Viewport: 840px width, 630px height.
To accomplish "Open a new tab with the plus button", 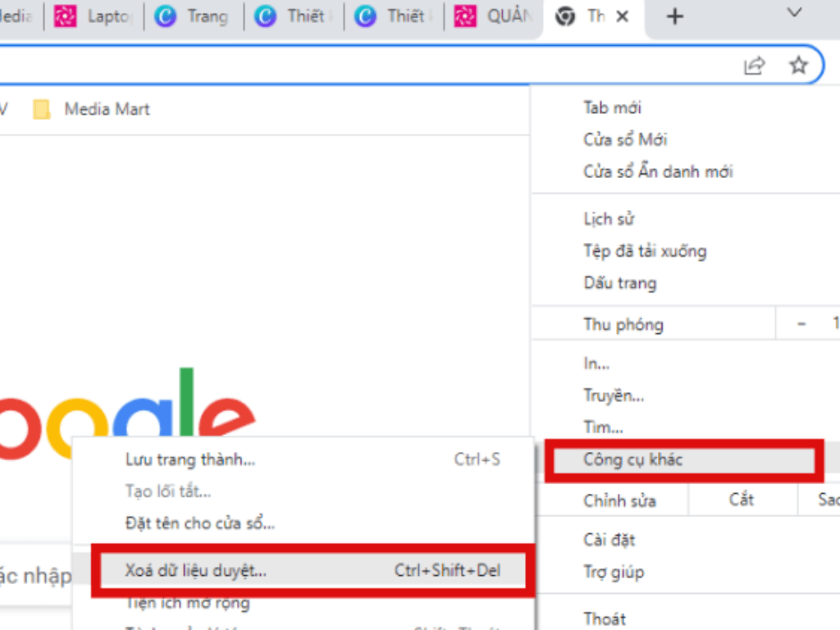I will pyautogui.click(x=674, y=16).
